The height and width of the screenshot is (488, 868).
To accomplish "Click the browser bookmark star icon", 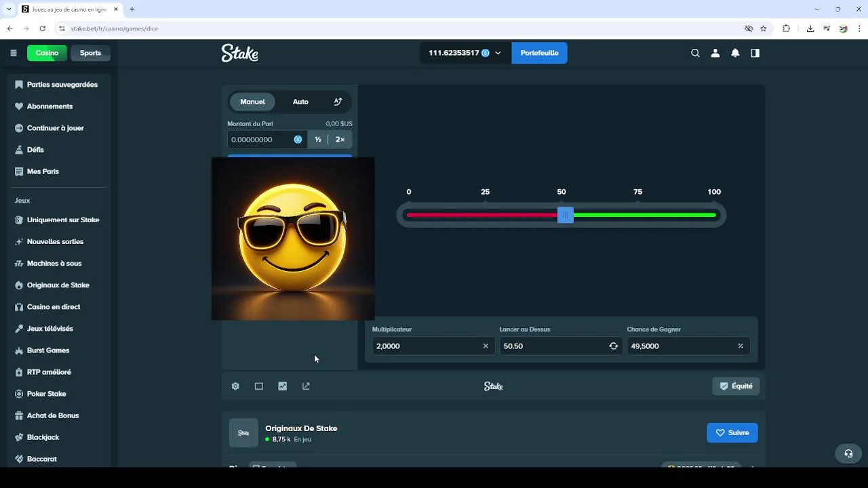I will [x=764, y=28].
